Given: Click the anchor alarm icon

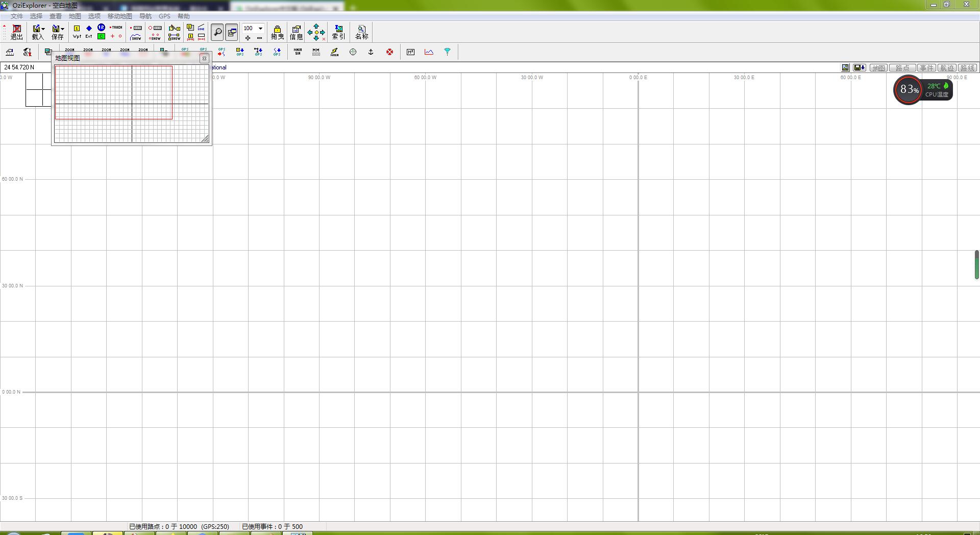Looking at the screenshot, I should (x=371, y=52).
